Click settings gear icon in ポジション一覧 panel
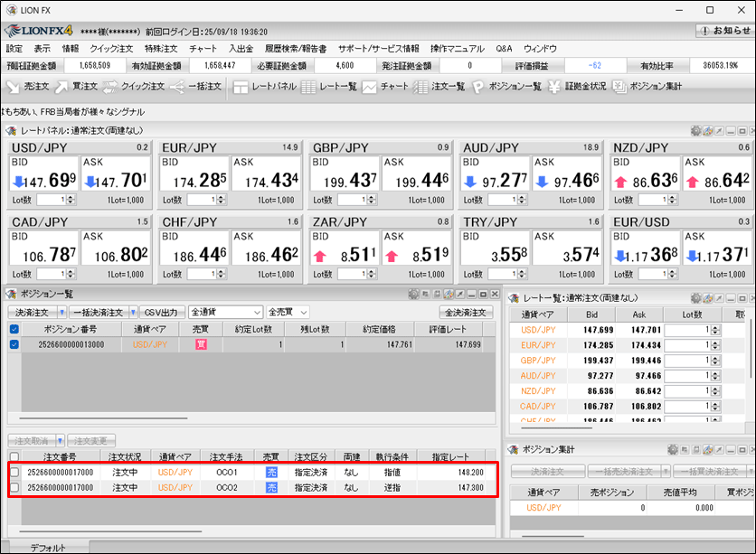This screenshot has height=554, width=756. pos(413,295)
